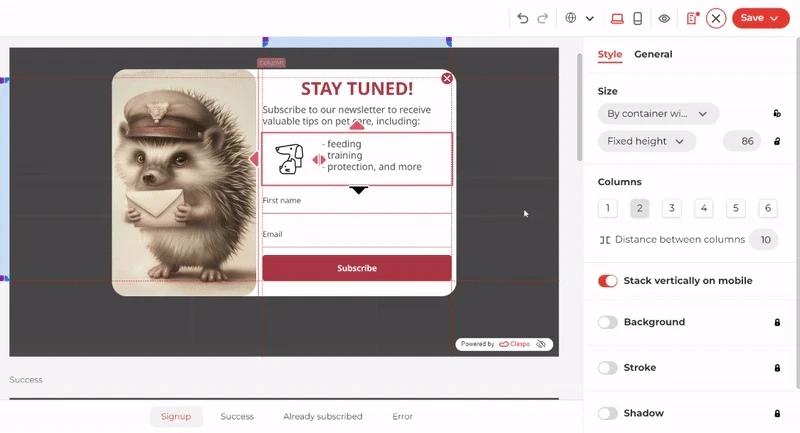Open the globe language icon

571,18
